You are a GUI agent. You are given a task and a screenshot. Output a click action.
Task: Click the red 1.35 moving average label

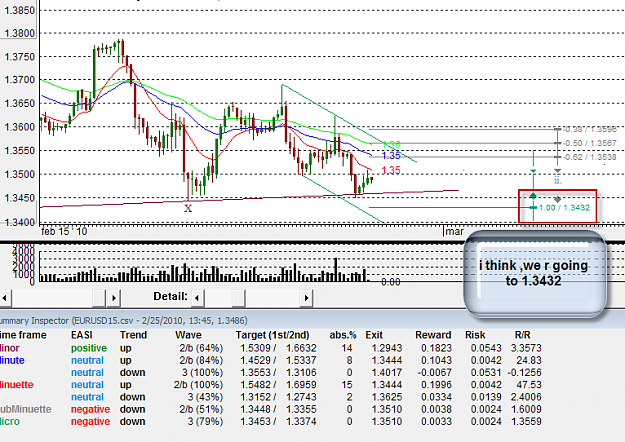[391, 170]
